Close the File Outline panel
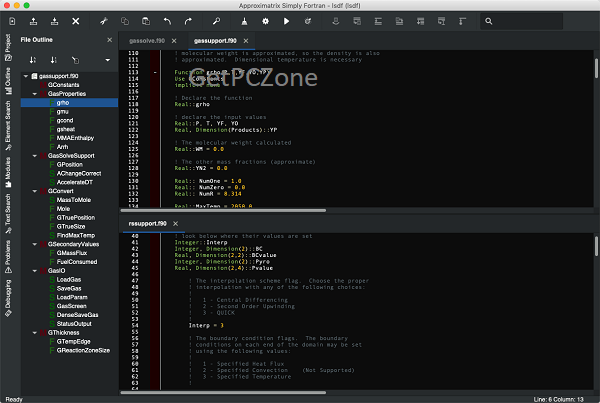The image size is (600, 403). click(110, 40)
